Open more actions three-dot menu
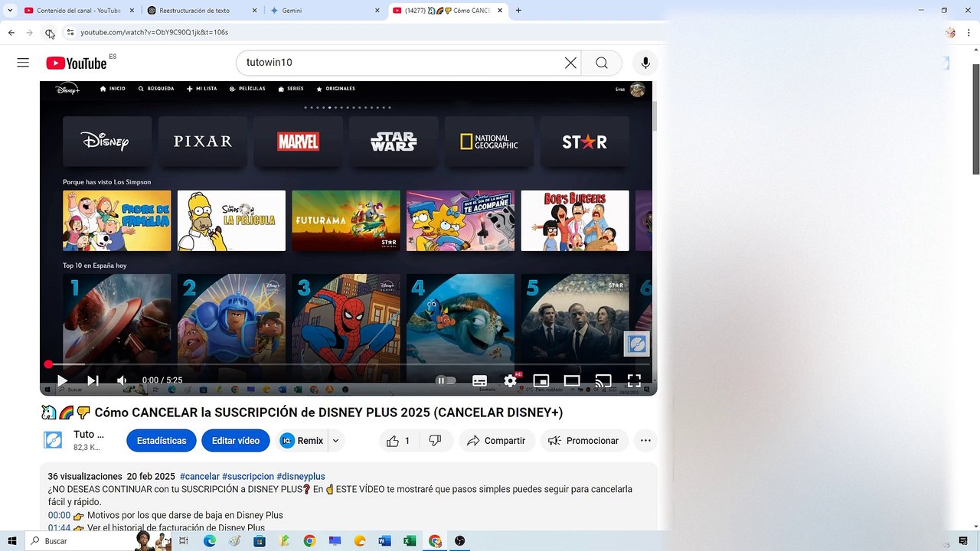 645,441
